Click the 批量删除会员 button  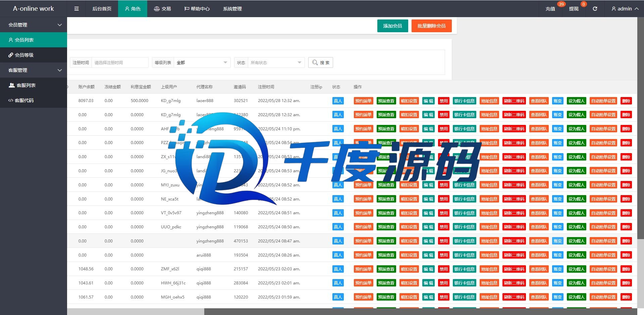point(432,26)
